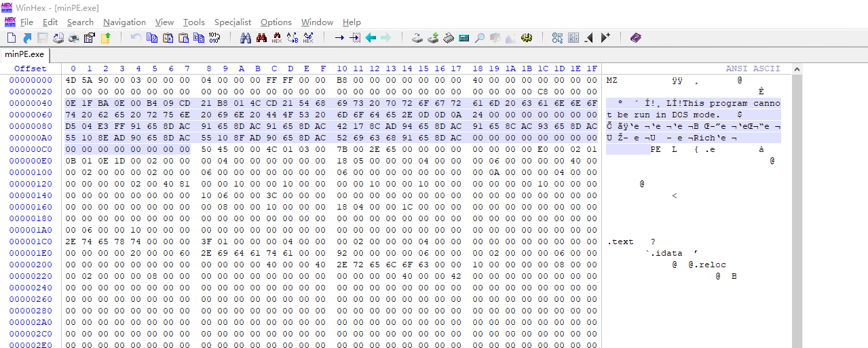Screen dimensions: 868x348
Task: Open the calculator icon in toolbar
Action: (x=464, y=38)
